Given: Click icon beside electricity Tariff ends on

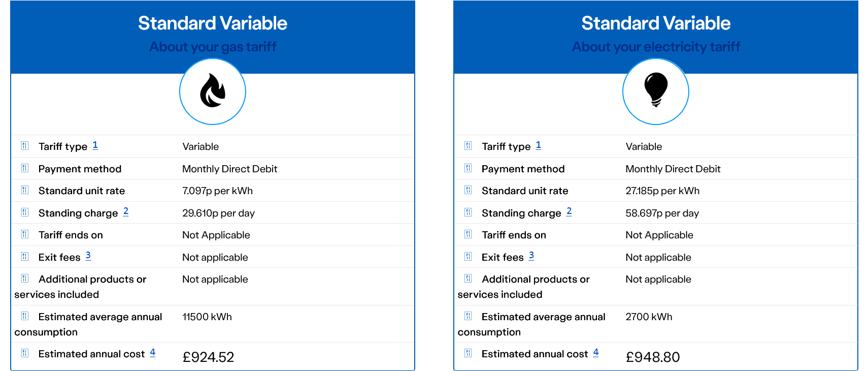Looking at the screenshot, I should 468,234.
